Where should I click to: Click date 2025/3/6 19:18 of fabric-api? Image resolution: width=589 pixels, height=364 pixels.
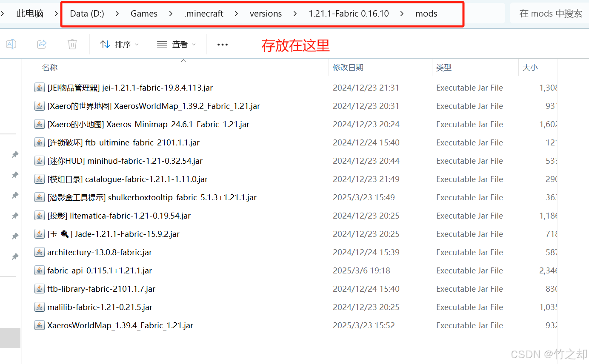(x=361, y=271)
